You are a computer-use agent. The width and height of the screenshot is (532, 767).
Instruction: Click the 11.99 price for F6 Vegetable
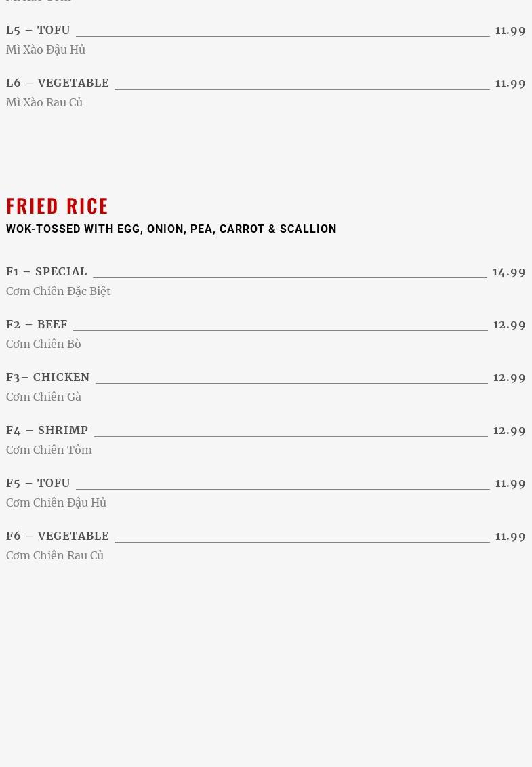pyautogui.click(x=510, y=536)
